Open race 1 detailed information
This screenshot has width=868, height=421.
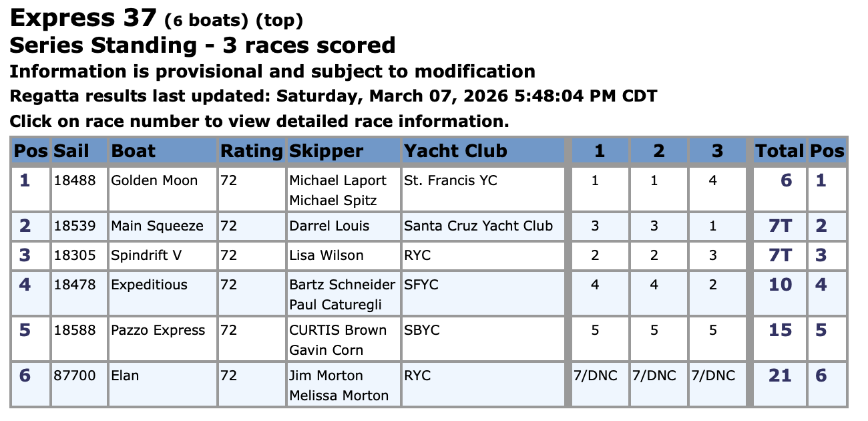pos(599,151)
